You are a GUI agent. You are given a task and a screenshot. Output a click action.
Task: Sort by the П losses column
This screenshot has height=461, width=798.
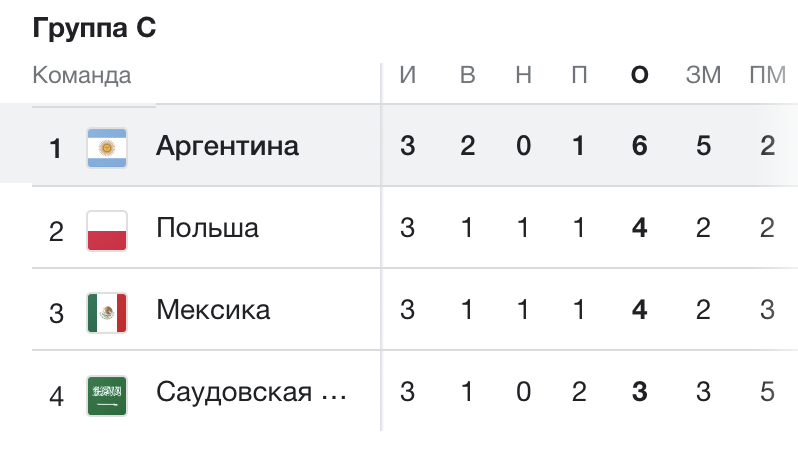point(579,75)
